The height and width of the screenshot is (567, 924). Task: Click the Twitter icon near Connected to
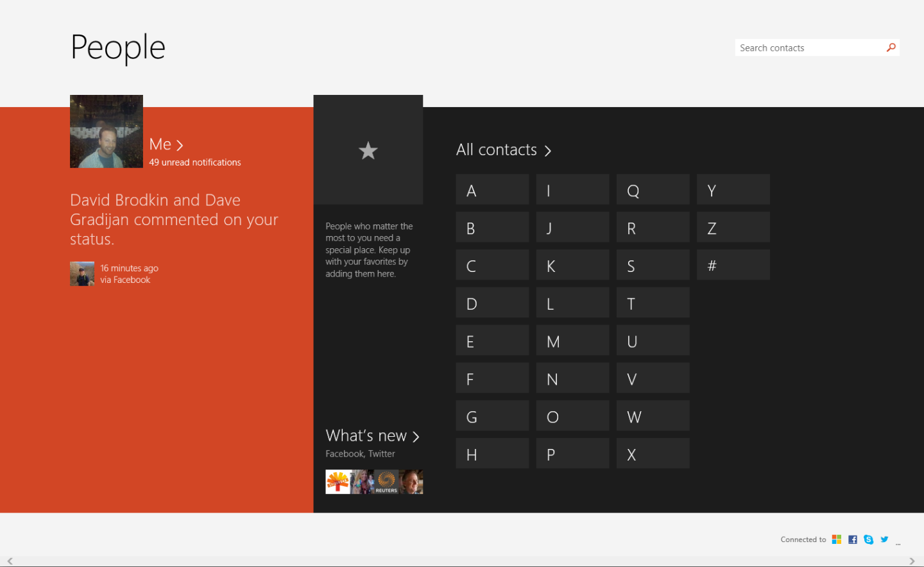[x=884, y=539]
